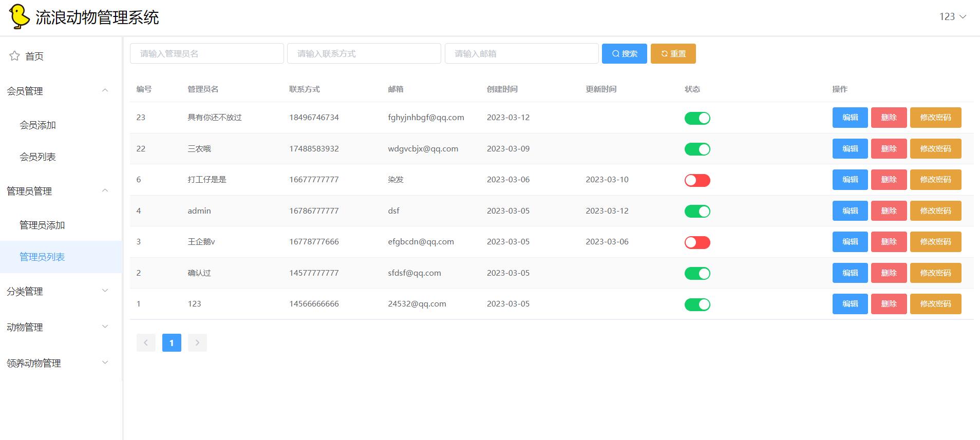Toggle status switch for 具有你还不放过
Viewport: 980px width, 440px height.
click(x=697, y=118)
